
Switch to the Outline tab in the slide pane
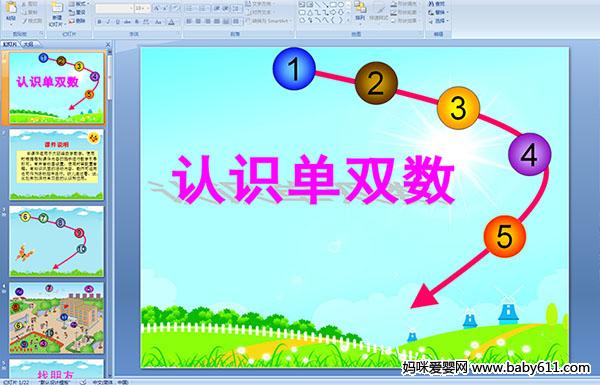click(28, 44)
